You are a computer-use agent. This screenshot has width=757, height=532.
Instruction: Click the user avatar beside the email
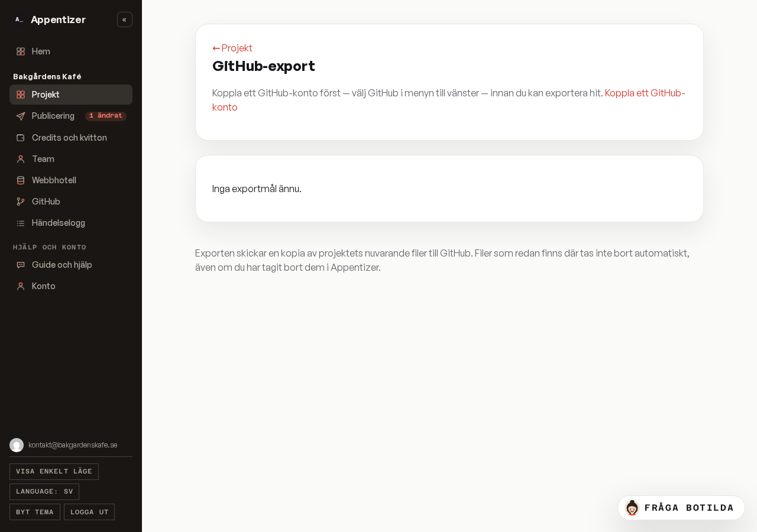(17, 445)
